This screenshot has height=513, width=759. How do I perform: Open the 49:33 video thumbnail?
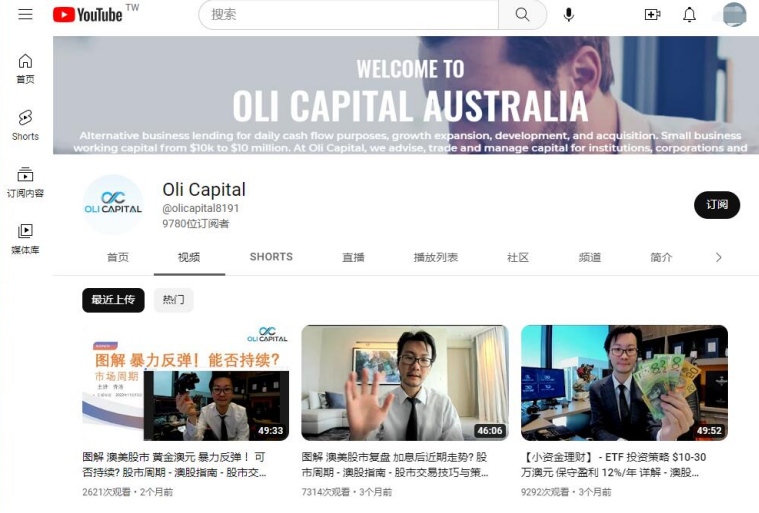click(186, 382)
